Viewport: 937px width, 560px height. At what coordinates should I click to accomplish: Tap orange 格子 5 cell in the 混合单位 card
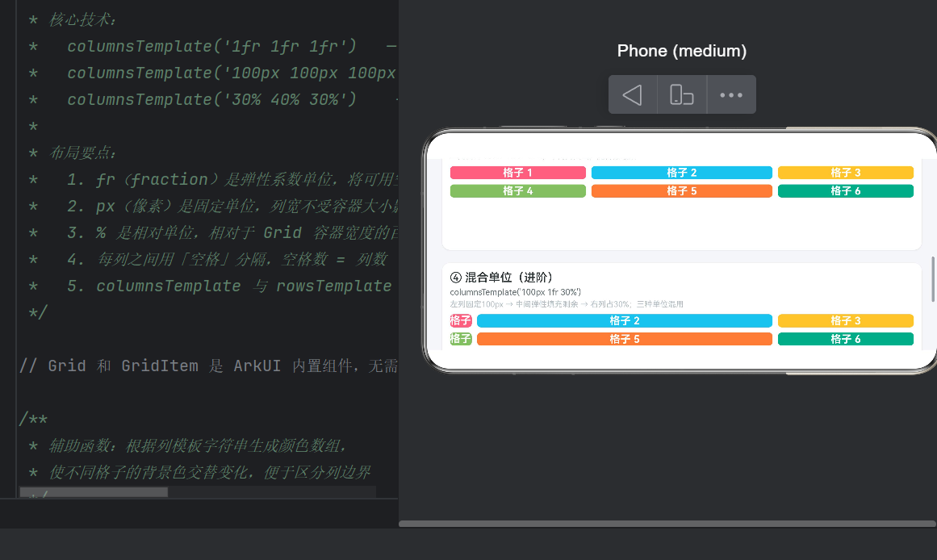(625, 340)
